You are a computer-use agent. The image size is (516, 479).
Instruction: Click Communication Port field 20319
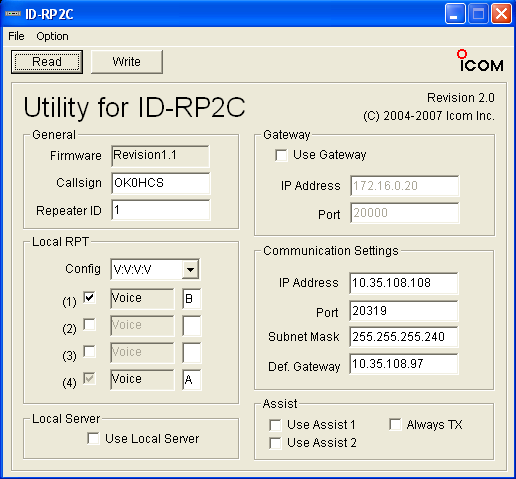tap(404, 311)
